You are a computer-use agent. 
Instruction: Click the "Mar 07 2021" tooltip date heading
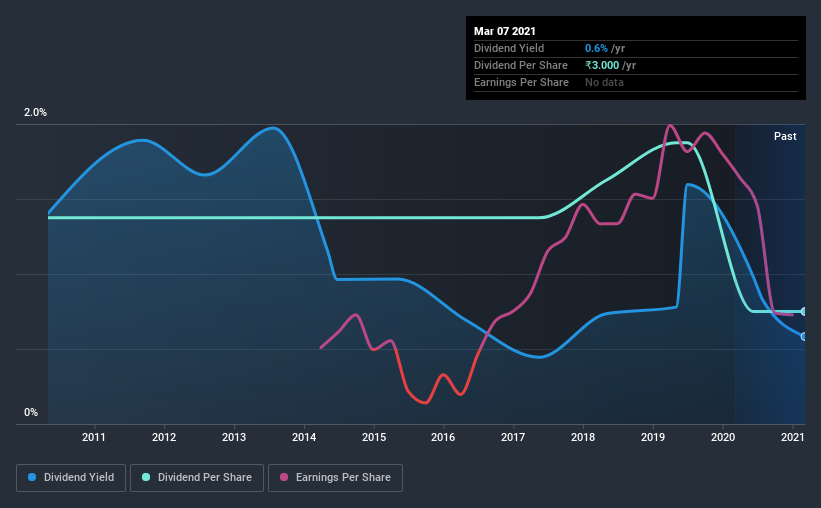coord(503,30)
